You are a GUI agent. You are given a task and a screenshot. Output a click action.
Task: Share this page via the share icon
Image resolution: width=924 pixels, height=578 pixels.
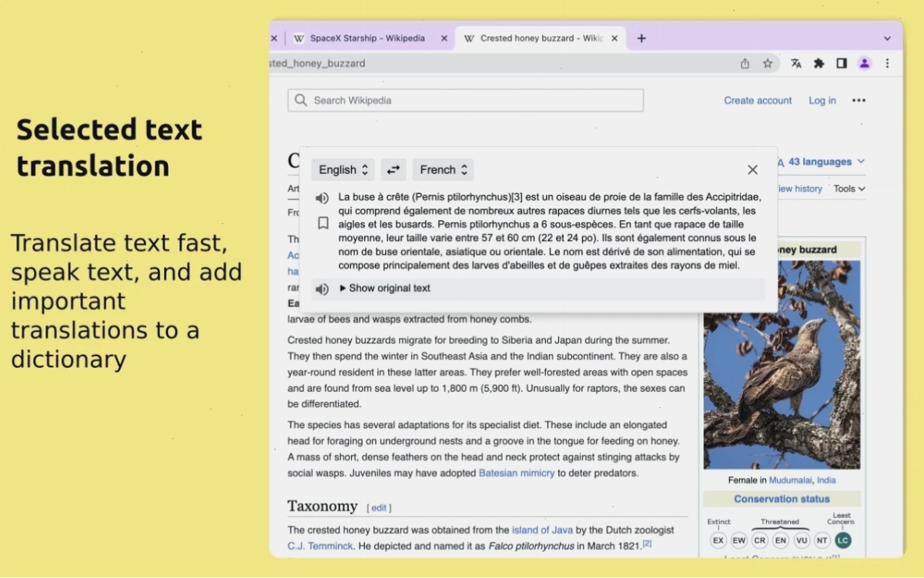pos(745,64)
